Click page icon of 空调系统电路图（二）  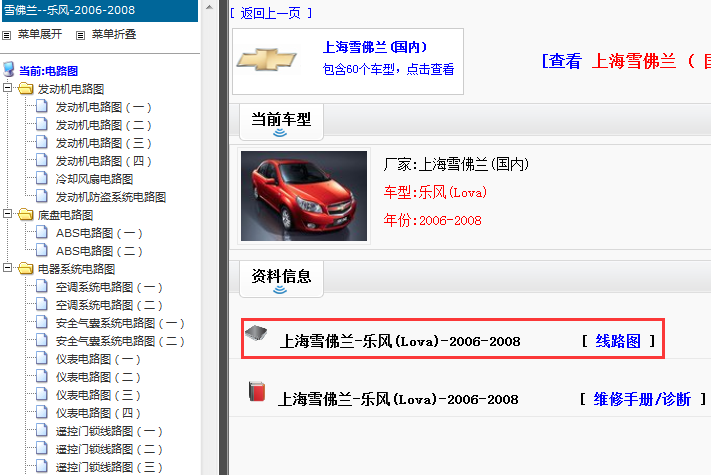click(x=42, y=304)
